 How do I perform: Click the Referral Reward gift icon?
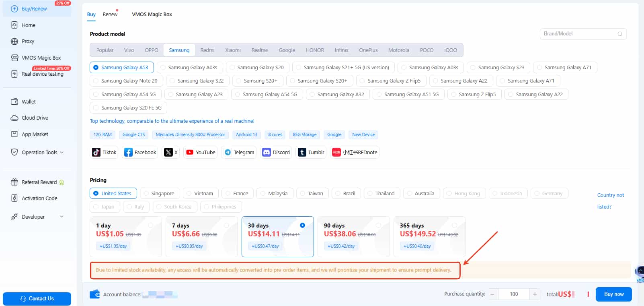pyautogui.click(x=14, y=182)
